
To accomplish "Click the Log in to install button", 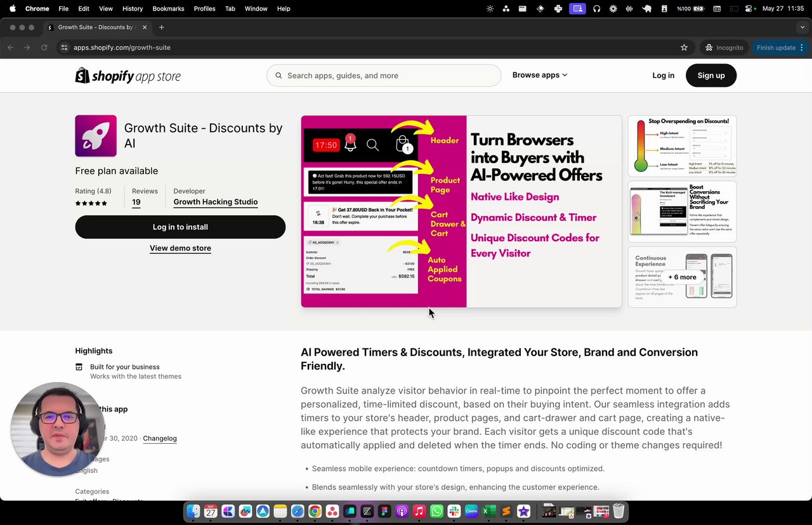I will pyautogui.click(x=180, y=227).
